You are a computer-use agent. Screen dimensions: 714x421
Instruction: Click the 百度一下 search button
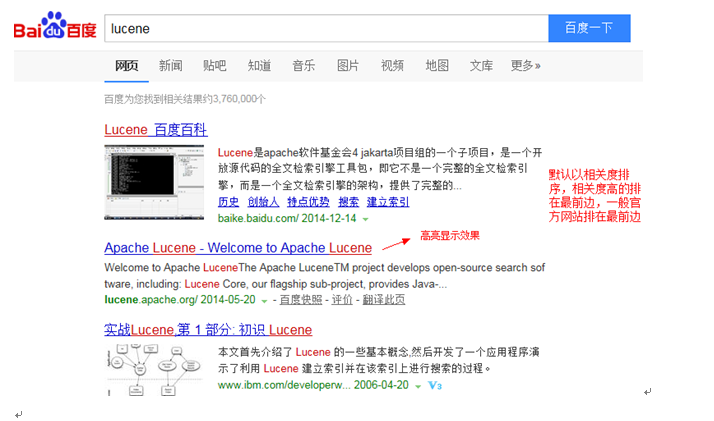pyautogui.click(x=589, y=28)
